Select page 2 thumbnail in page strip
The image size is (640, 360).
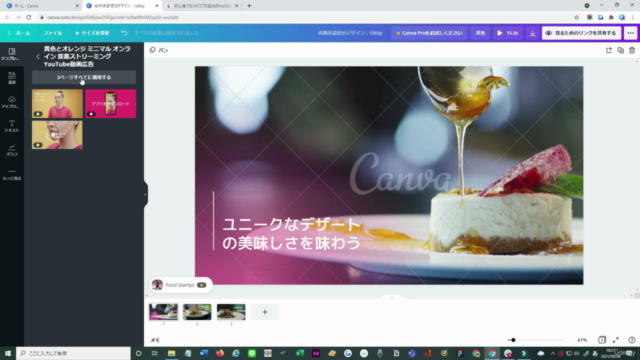[x=197, y=312]
